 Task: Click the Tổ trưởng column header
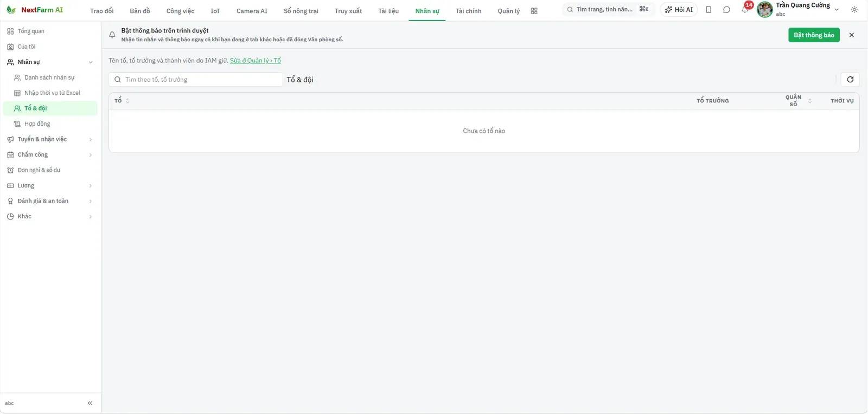pos(713,101)
